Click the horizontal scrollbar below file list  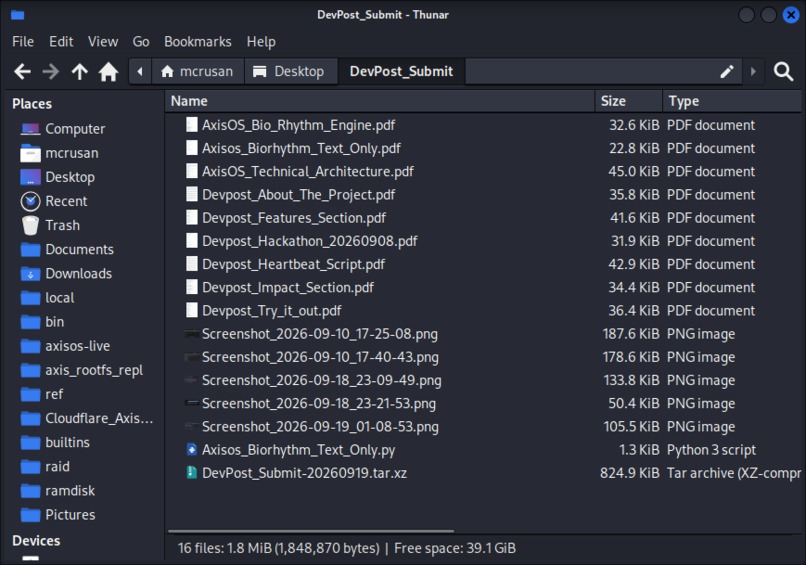pyautogui.click(x=311, y=531)
